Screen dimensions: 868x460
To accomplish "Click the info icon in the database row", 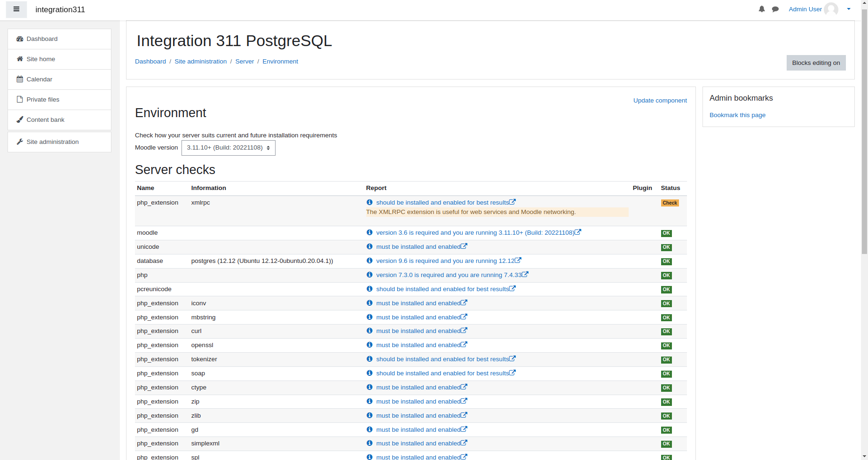I will point(370,261).
